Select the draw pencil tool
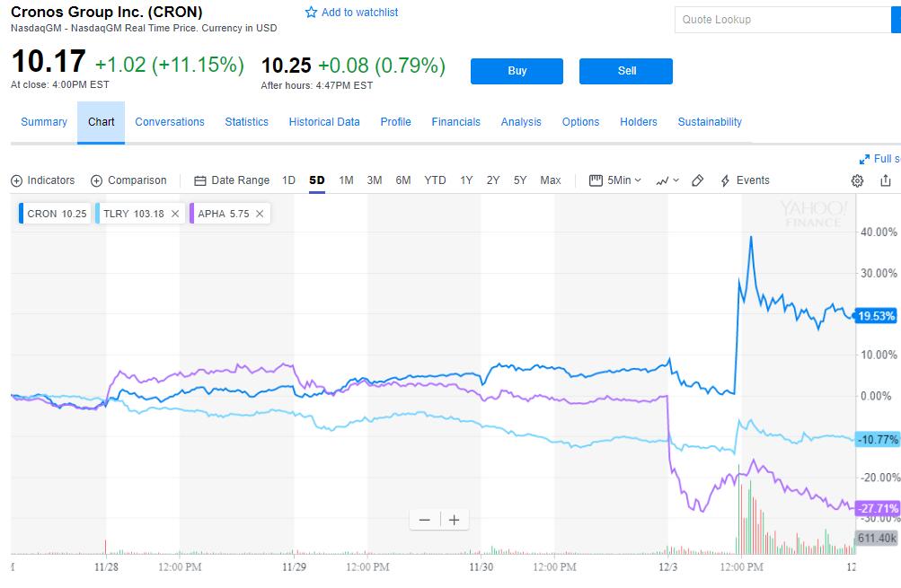 coord(698,180)
